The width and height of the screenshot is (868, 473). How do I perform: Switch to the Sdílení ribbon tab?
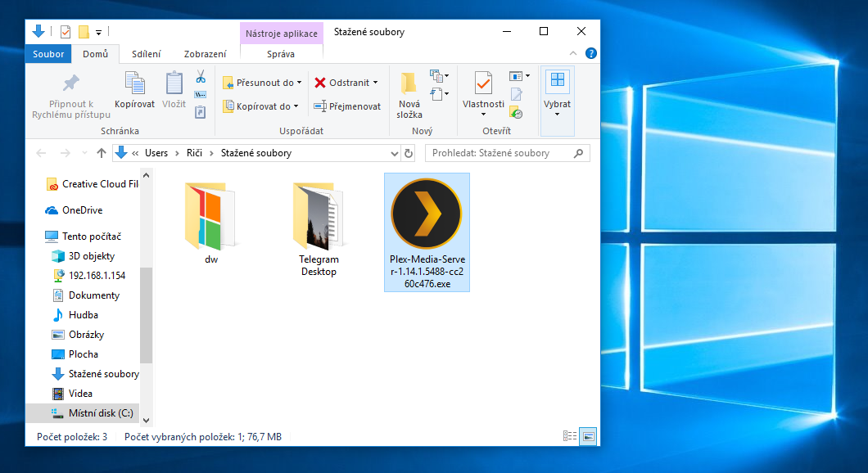(x=146, y=54)
